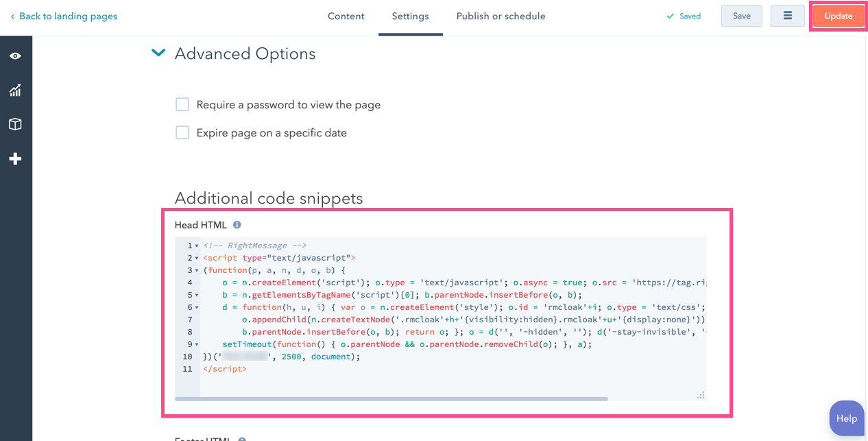Click the Save button
Image resolution: width=868 pixels, height=441 pixels.
[x=741, y=16]
